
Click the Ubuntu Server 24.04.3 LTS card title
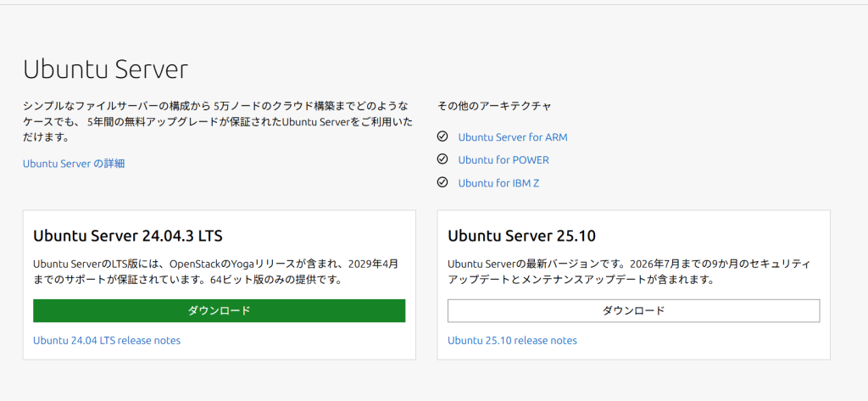pos(128,236)
